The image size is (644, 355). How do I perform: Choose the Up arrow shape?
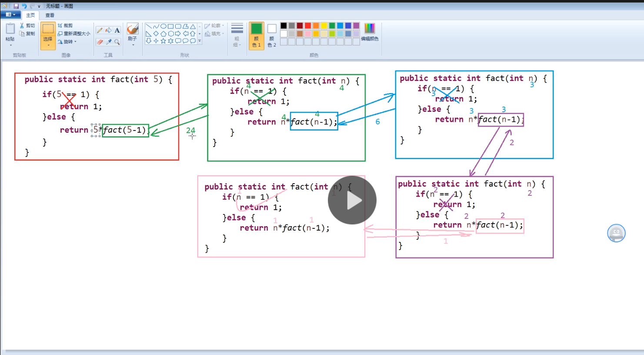tap(193, 33)
